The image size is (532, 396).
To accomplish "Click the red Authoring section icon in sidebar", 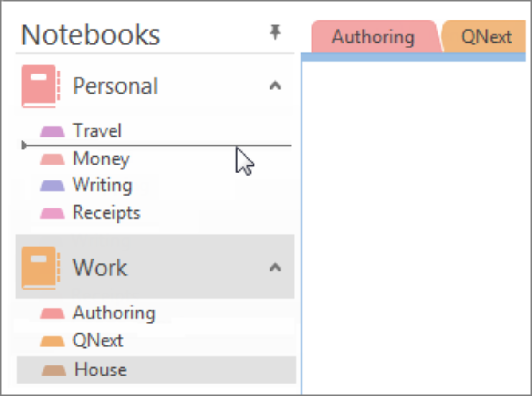I will tap(52, 314).
